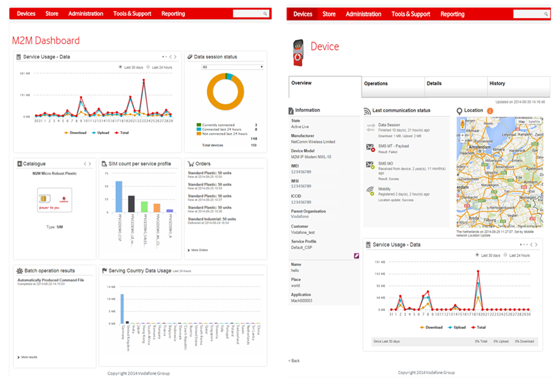
Task: Click the SMS MT failed envelope icon
Action: (371, 147)
